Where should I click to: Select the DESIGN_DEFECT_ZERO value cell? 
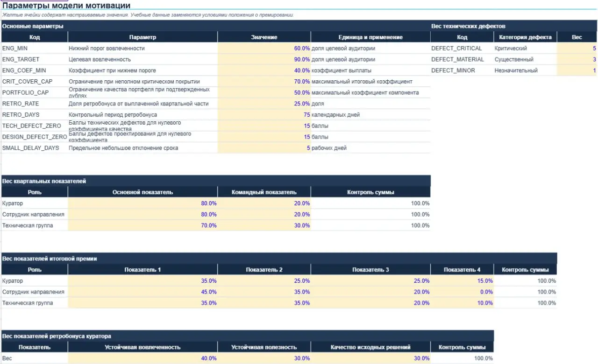[264, 137]
